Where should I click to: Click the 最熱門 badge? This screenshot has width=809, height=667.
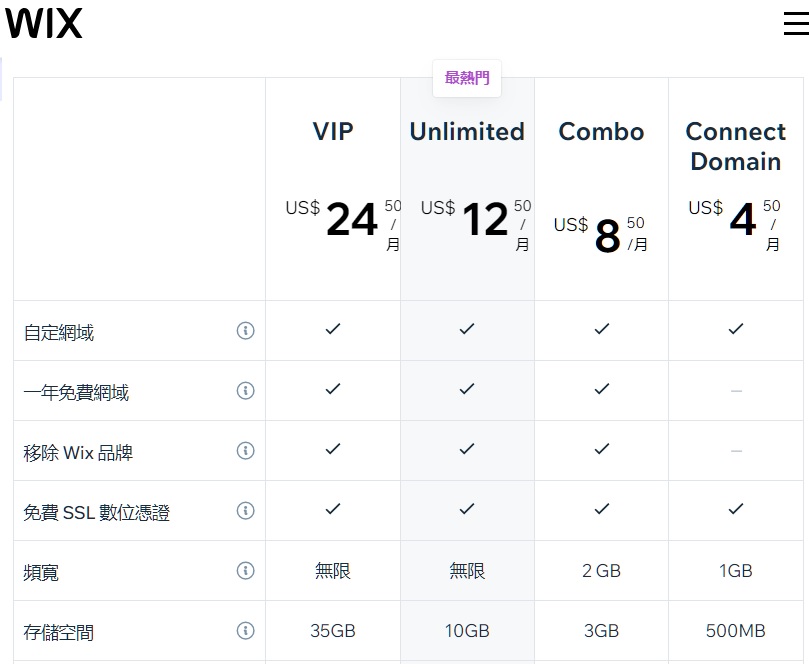[467, 78]
